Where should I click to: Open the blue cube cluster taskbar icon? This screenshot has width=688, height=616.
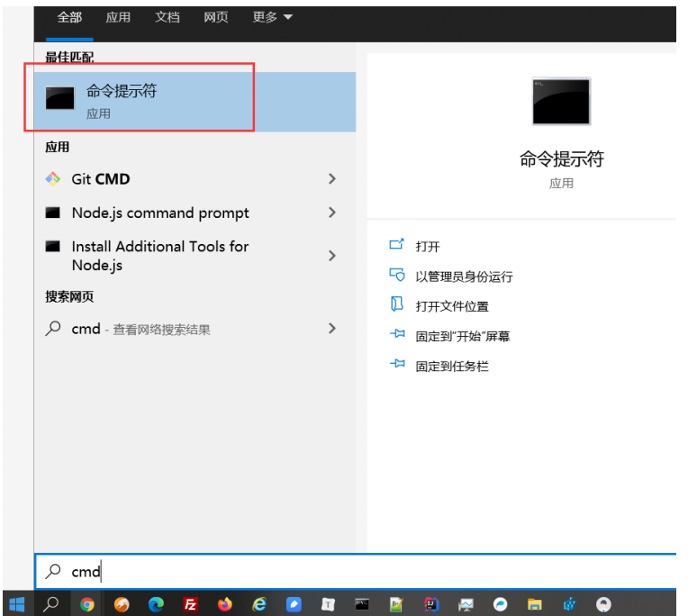pyautogui.click(x=569, y=604)
